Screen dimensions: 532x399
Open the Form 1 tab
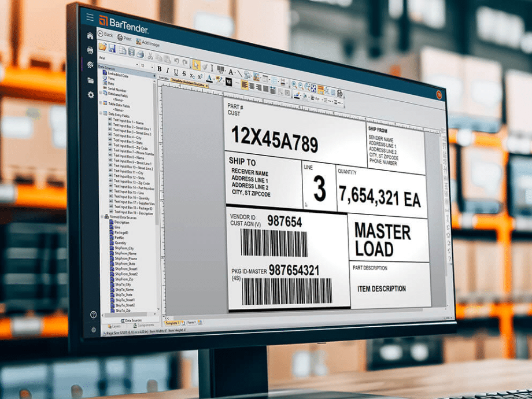click(x=191, y=322)
